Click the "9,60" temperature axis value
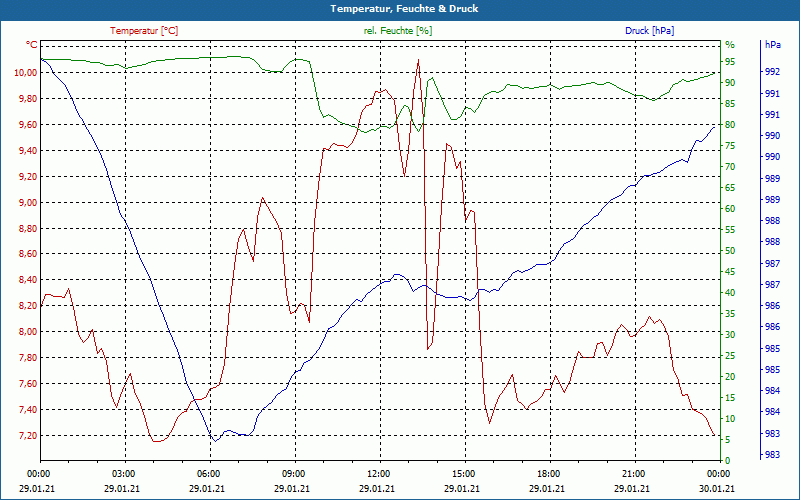800x500 pixels. click(x=28, y=124)
